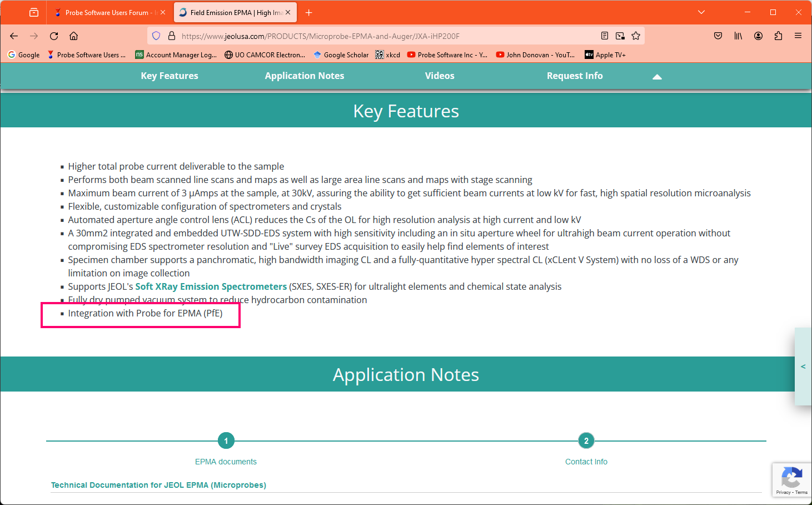
Task: Open the library bookmarks history icon
Action: pos(738,36)
